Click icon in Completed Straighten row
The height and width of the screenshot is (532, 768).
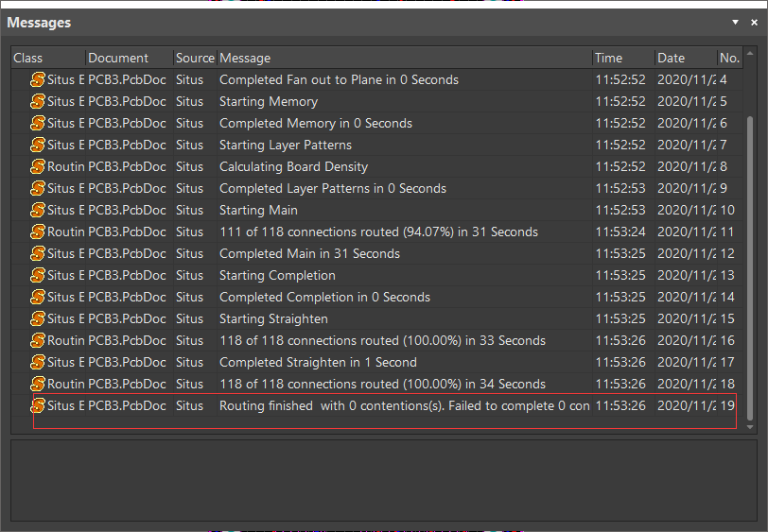[38, 362]
